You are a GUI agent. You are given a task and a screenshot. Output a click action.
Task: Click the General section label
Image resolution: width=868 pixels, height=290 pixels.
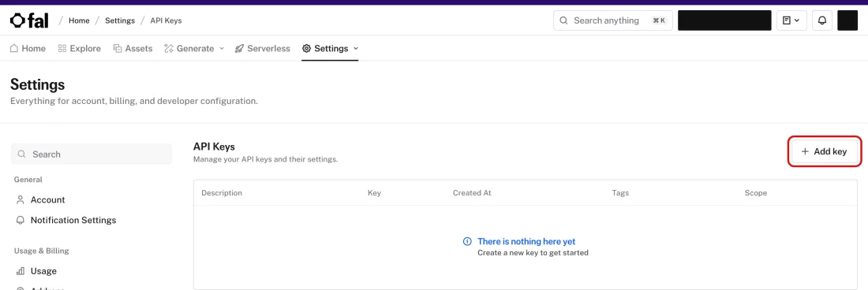28,180
